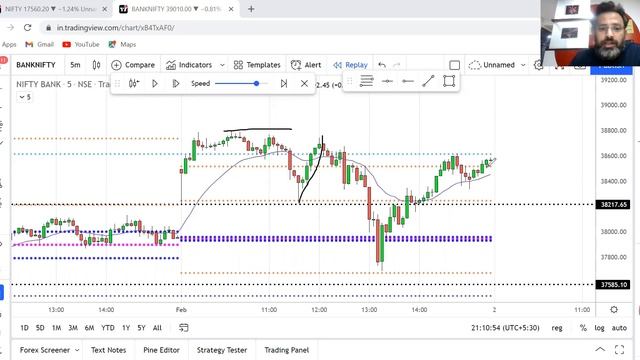Viewport: 640px width, 360px height.
Task: Open the Go to date icon
Action: pyautogui.click(x=184, y=328)
